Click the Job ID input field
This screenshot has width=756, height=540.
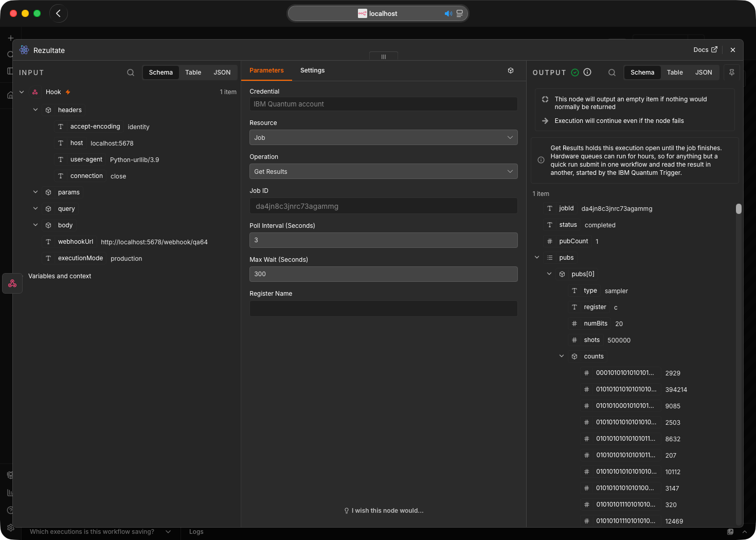point(384,206)
